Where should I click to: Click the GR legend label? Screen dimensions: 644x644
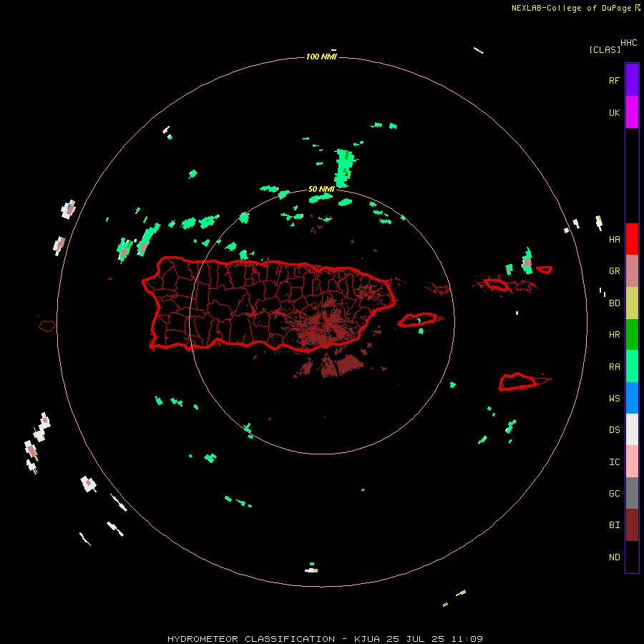614,271
